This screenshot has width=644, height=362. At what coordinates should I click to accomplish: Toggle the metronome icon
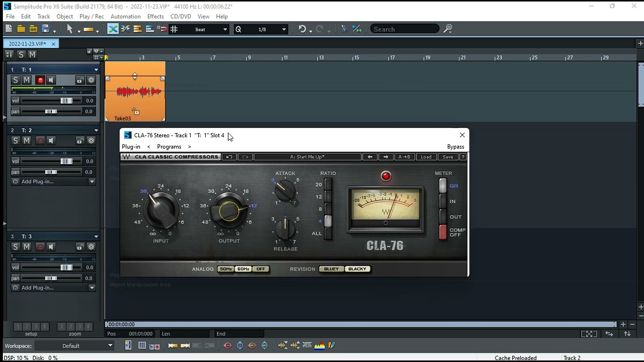pyautogui.click(x=344, y=29)
